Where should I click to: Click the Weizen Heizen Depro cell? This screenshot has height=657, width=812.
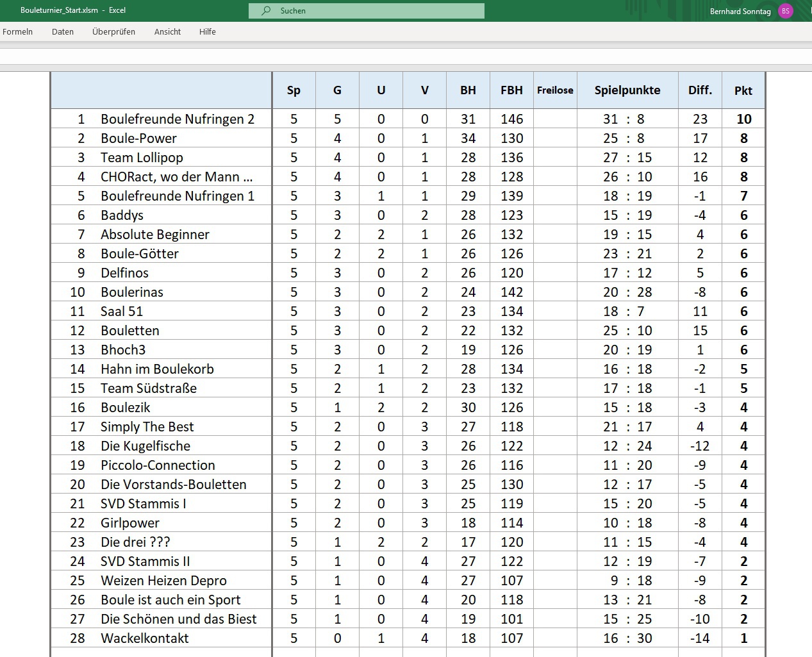pos(163,581)
